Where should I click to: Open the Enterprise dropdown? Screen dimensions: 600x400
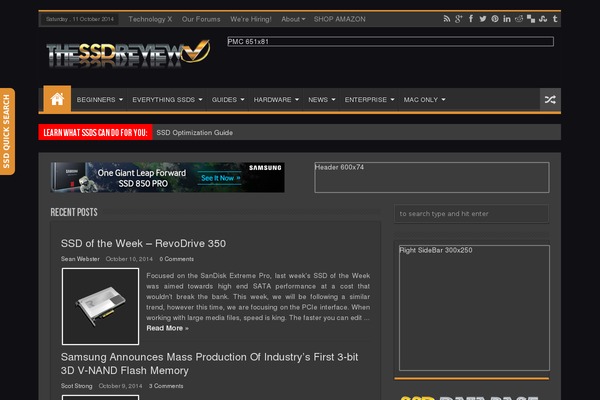[x=369, y=100]
